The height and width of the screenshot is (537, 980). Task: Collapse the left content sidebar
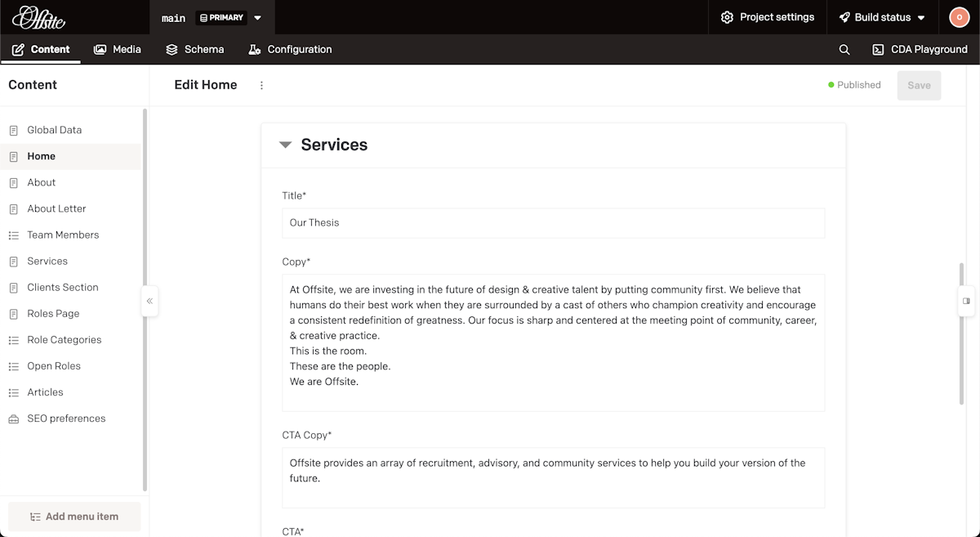[149, 301]
